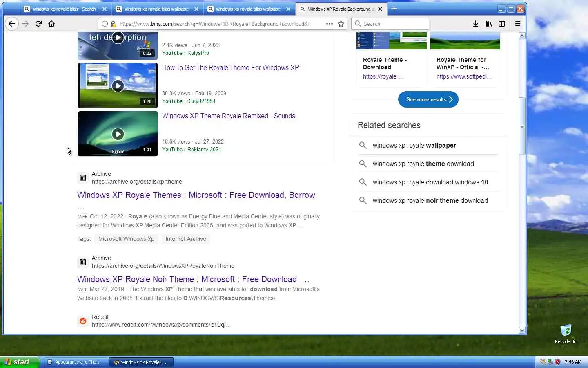Switch to third 'royale bliss wallpaper' tab
This screenshot has height=368, width=588.
(x=248, y=9)
